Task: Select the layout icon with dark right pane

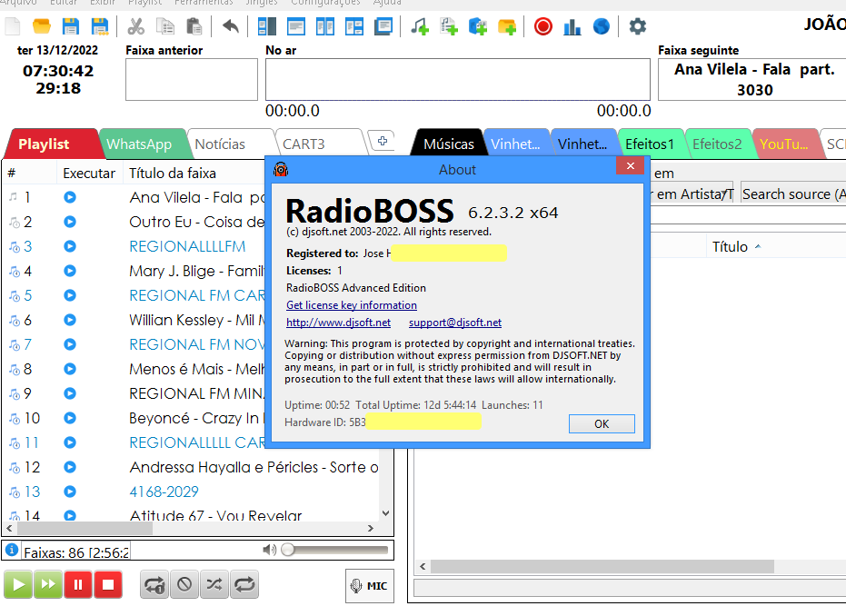Action: 267,25
